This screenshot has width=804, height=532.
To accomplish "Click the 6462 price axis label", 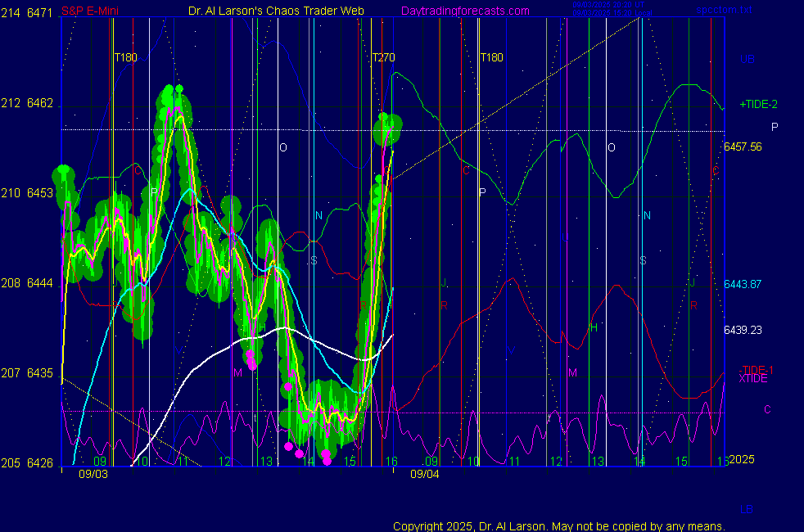I will click(40, 103).
